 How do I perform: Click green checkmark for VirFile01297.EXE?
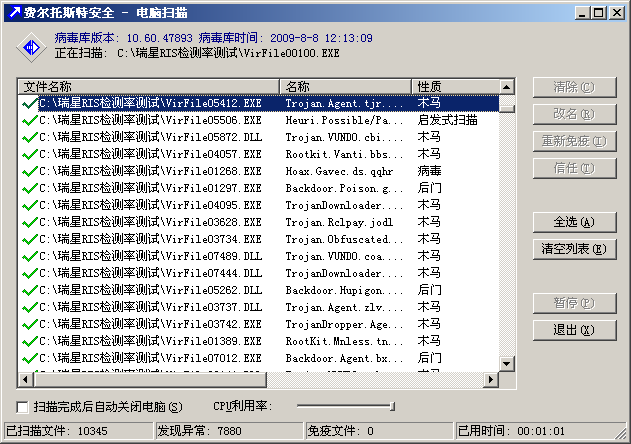[x=30, y=188]
